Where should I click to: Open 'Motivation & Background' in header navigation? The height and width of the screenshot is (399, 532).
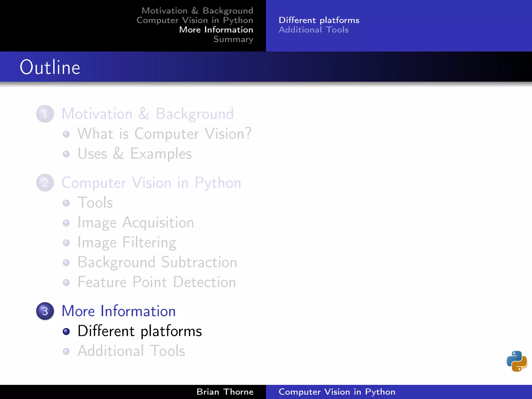(197, 11)
